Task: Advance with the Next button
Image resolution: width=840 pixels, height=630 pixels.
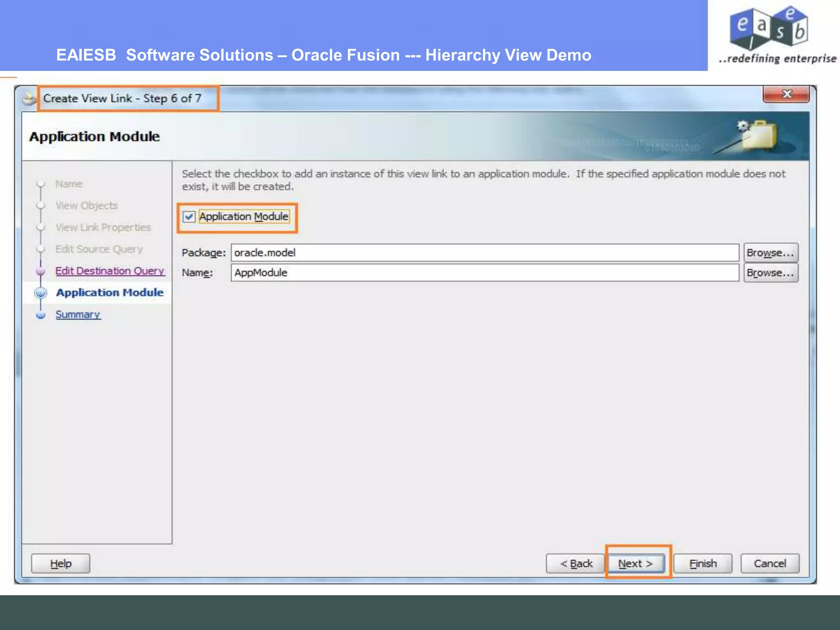Action: [635, 564]
